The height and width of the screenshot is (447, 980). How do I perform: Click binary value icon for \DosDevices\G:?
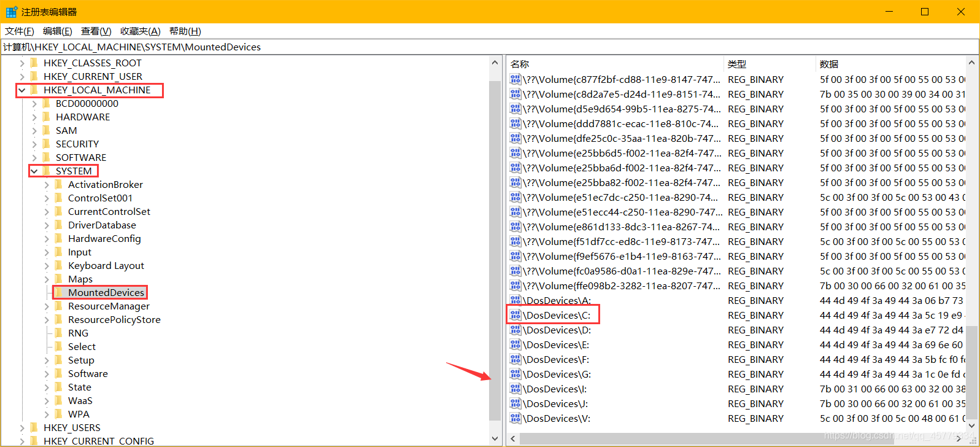click(x=515, y=374)
